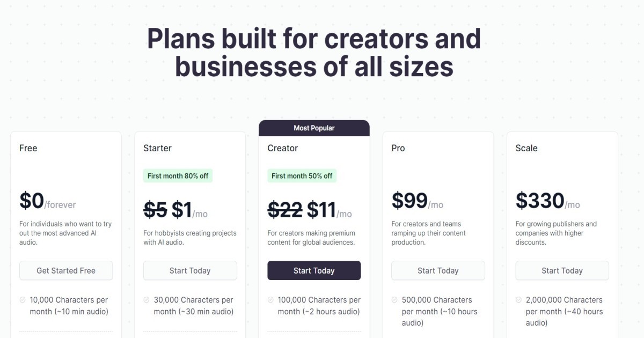Click the Most Popular badge above Creator plan
Viewport: 644px width, 338px height.
coord(314,128)
